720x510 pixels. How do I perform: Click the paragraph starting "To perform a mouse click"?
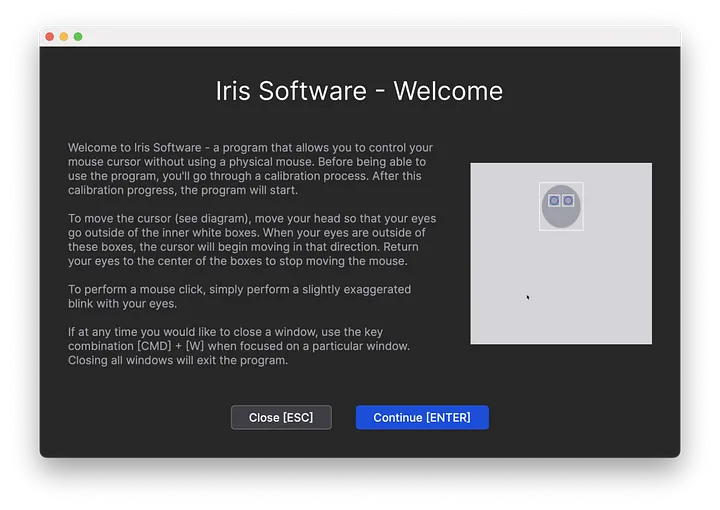click(240, 296)
